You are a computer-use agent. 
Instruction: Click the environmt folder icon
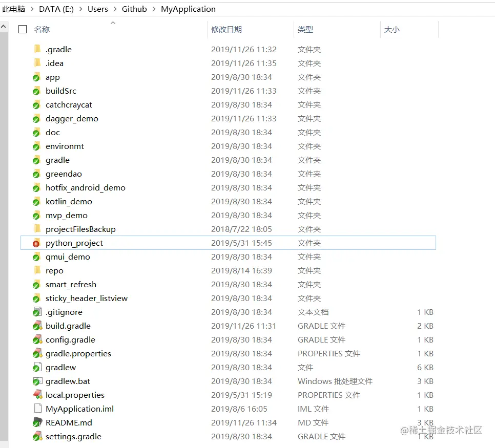(37, 146)
